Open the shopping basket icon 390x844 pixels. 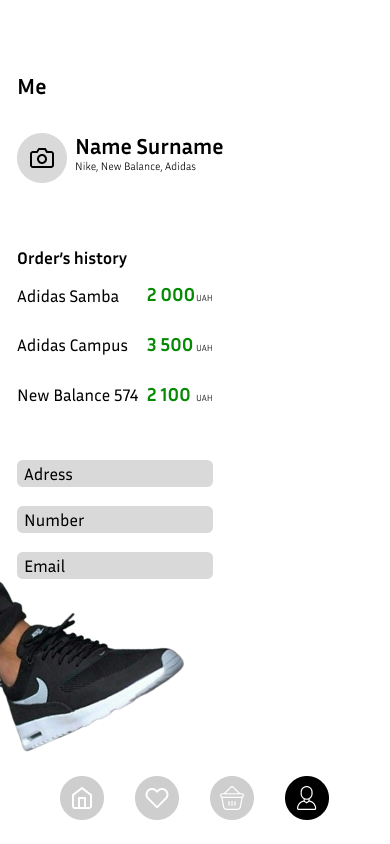(232, 798)
